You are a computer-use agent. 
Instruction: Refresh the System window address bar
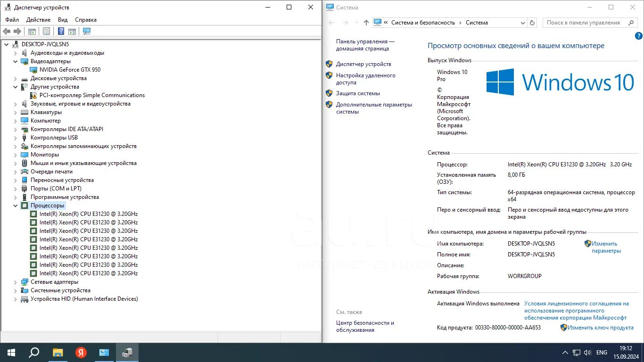click(x=532, y=23)
